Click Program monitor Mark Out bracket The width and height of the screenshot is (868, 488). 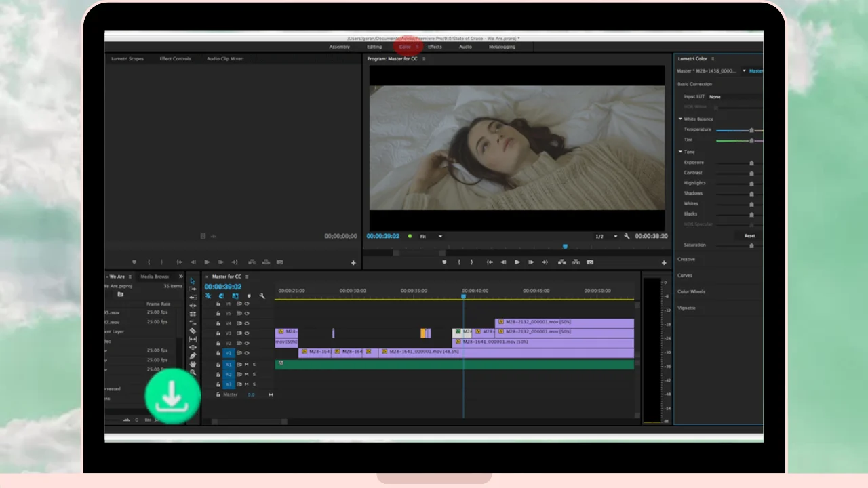(472, 262)
